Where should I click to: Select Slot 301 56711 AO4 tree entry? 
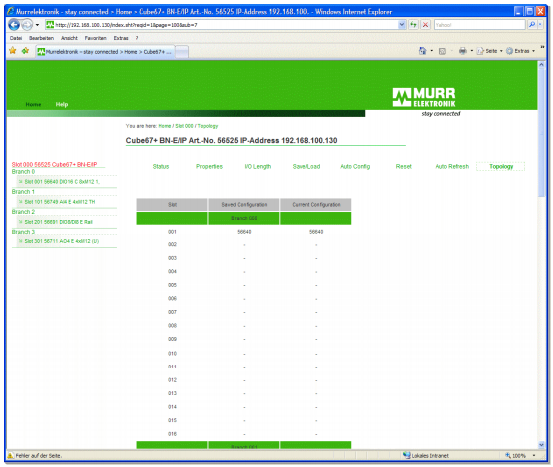click(x=62, y=241)
